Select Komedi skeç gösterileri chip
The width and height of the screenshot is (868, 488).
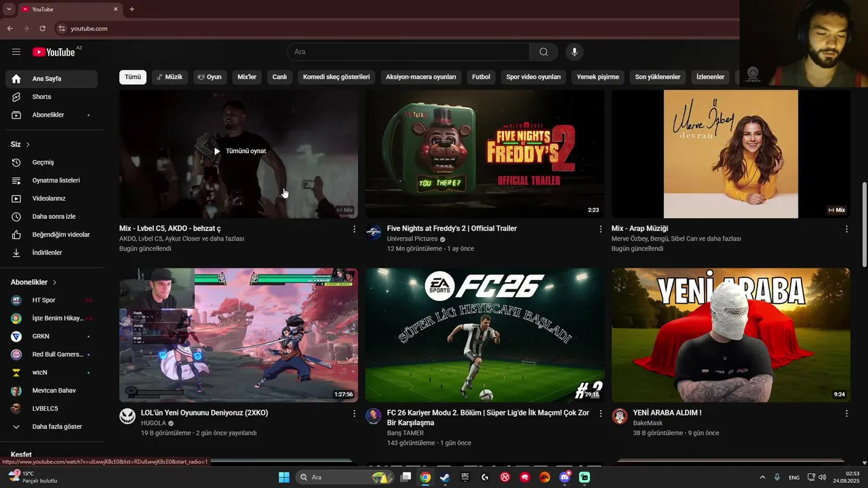coord(336,77)
